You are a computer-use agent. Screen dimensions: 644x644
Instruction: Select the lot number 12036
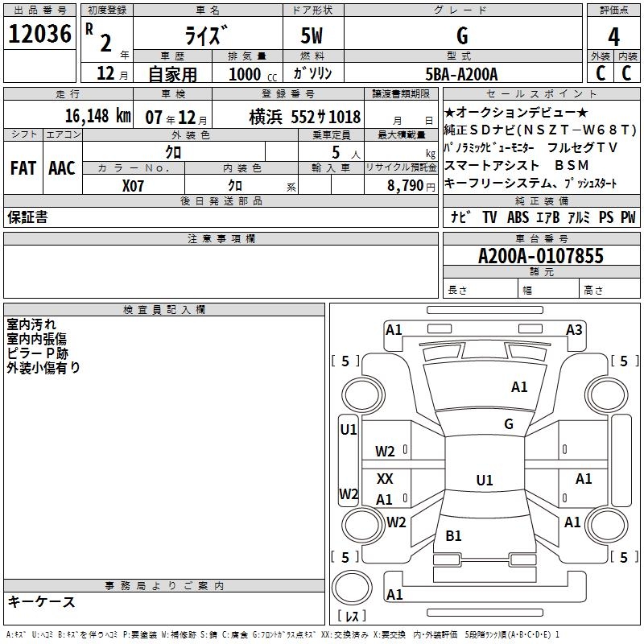[39, 34]
